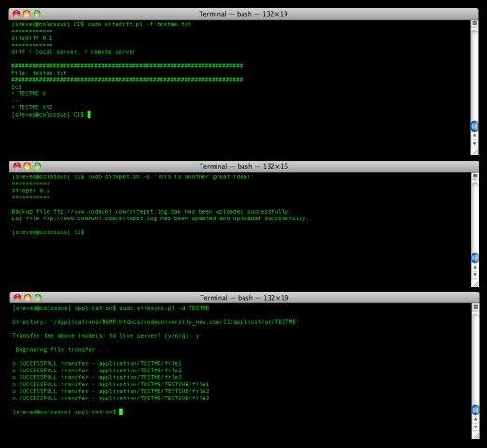
Task: Click scroll down arrow in sitepet terminal
Action: point(475,275)
